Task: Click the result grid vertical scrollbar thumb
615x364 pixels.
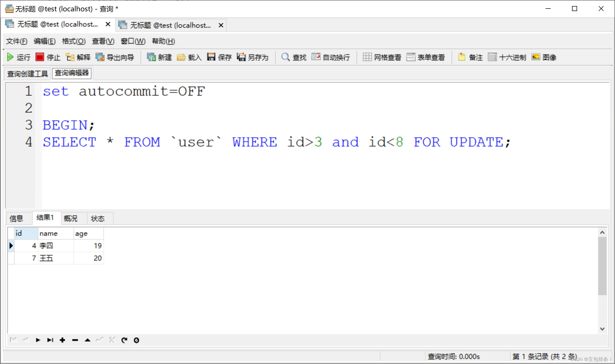Action: tap(602, 266)
